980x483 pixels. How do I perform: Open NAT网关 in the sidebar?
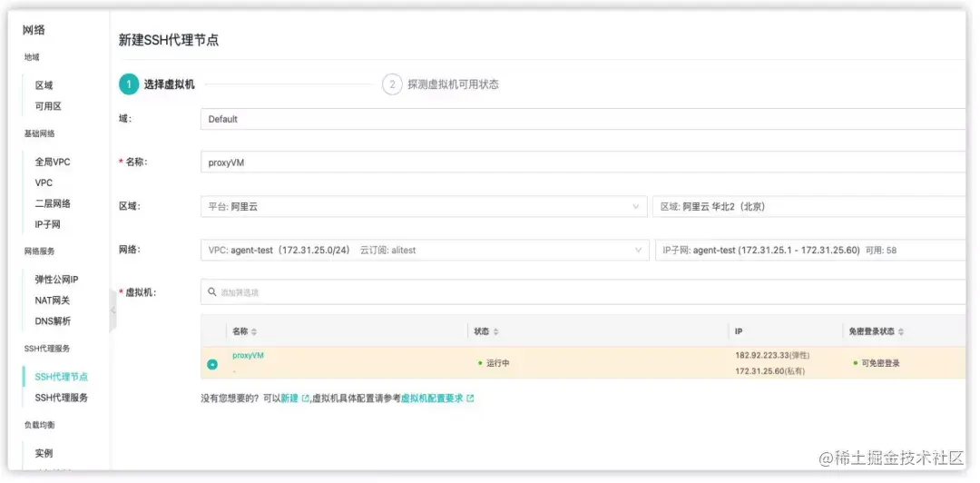tap(53, 301)
